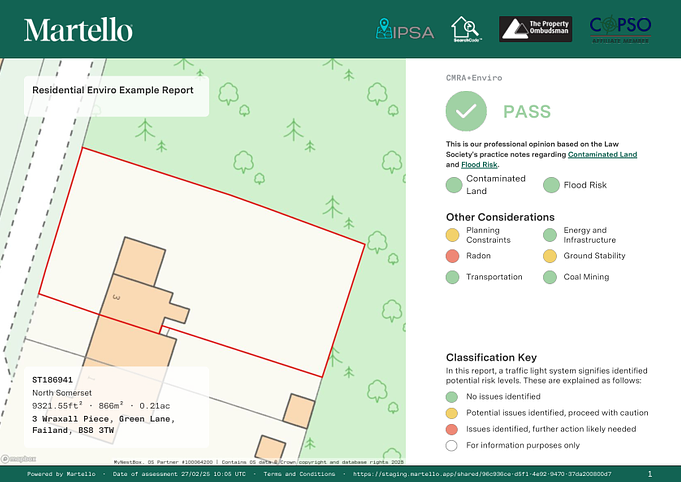This screenshot has height=482, width=681.
Task: Click the Radon label
Action: click(x=478, y=256)
